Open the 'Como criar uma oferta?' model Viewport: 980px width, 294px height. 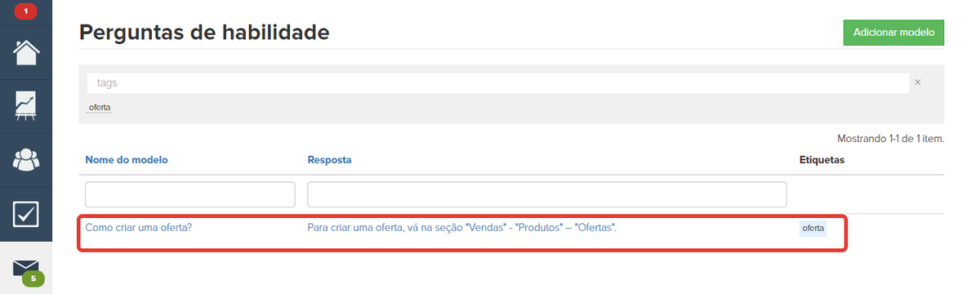point(138,227)
